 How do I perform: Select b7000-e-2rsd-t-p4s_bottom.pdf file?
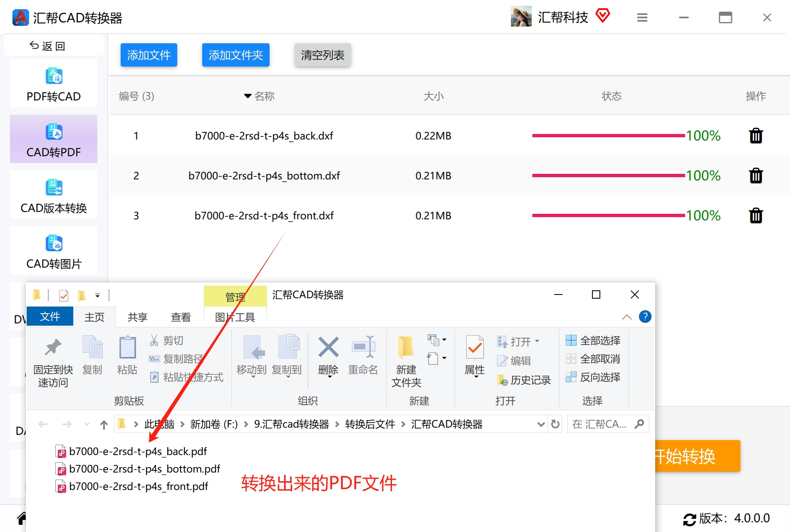(x=138, y=469)
